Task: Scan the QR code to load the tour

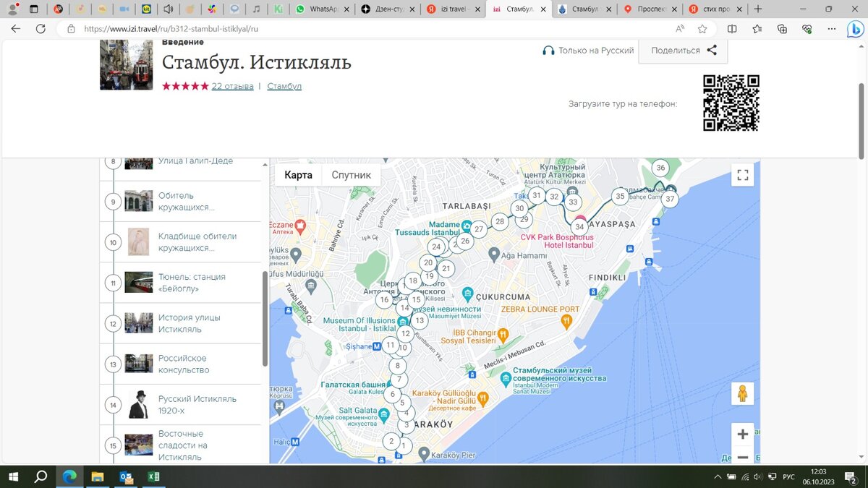Action: point(731,103)
